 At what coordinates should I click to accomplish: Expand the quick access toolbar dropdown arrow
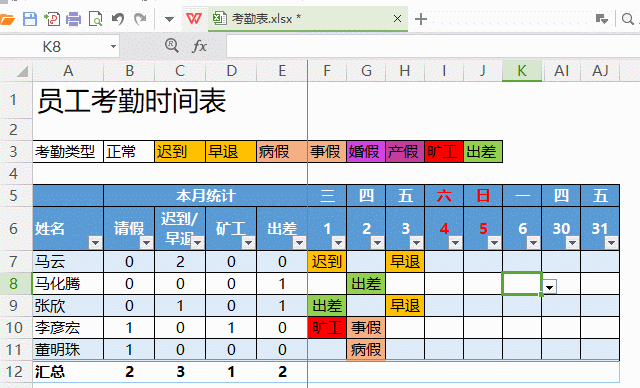[x=169, y=19]
